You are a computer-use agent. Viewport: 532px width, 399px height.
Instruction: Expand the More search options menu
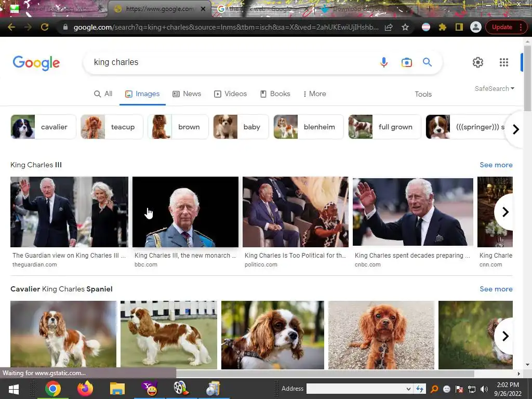click(x=314, y=94)
